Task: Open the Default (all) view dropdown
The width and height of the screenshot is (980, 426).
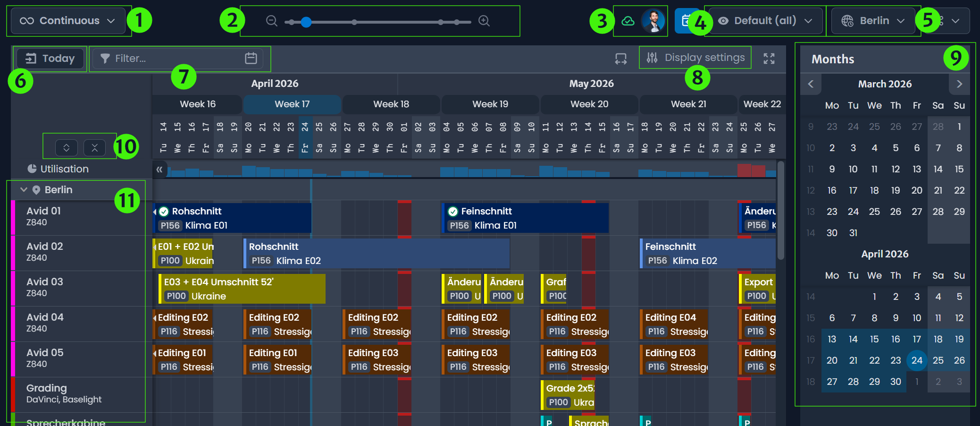Action: 764,20
